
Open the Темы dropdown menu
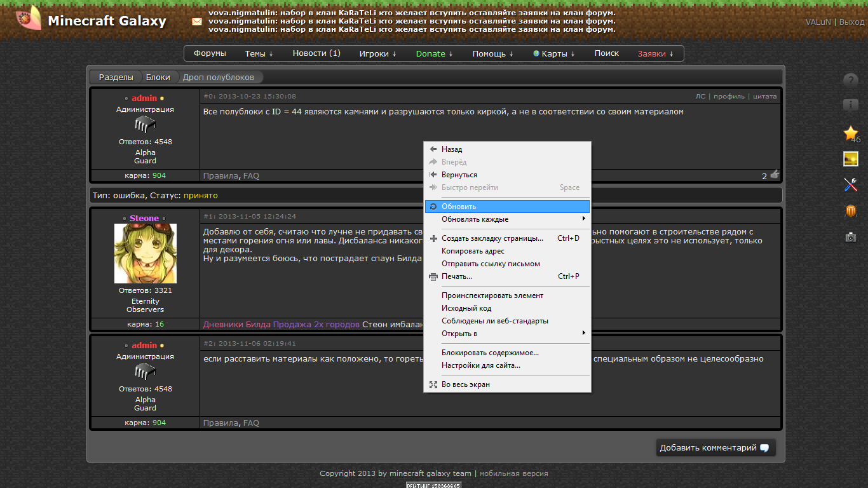click(259, 53)
